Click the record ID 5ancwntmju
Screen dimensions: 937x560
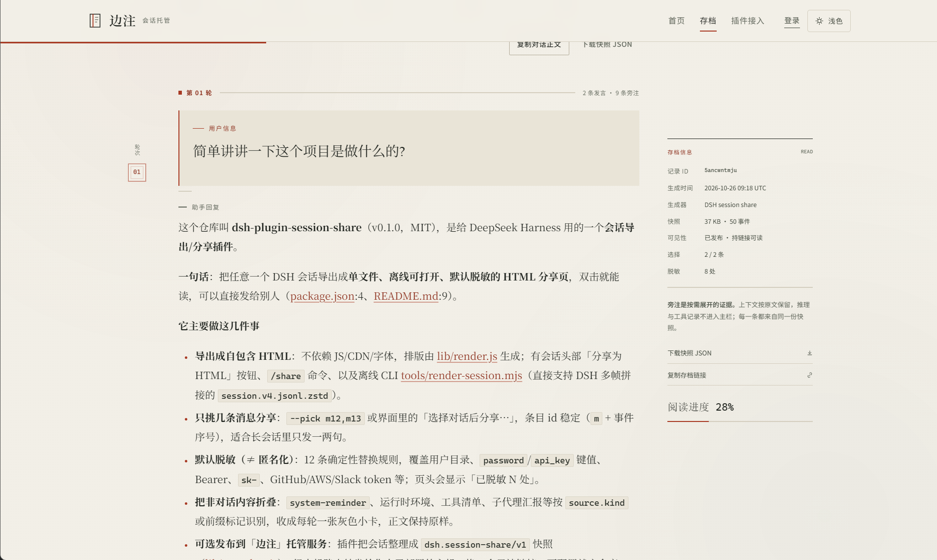(x=721, y=171)
